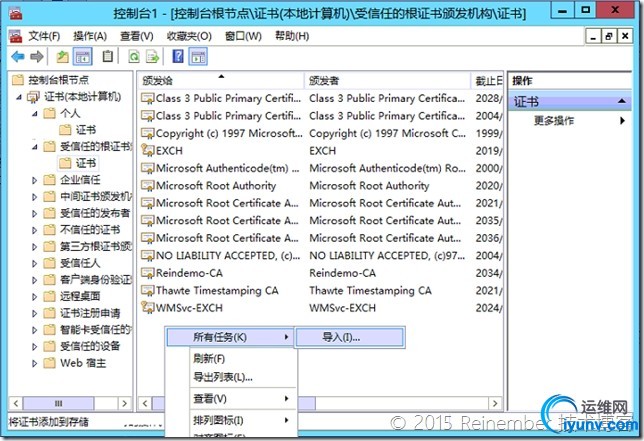
Task: Choose 导出列表(L)... in context menu
Action: tap(223, 377)
